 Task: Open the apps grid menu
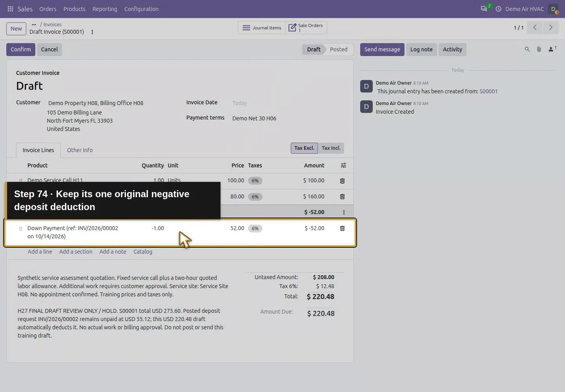(x=10, y=9)
